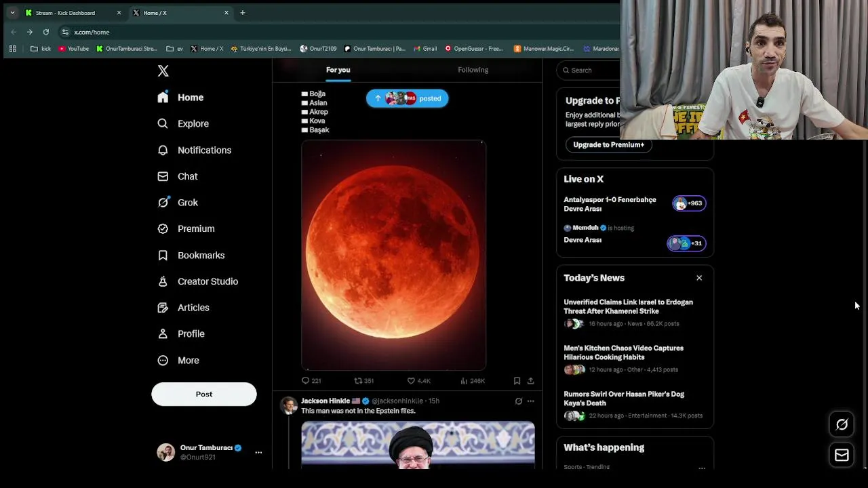This screenshot has height=488, width=868.
Task: Open options menu on Jackson Hinkle post
Action: click(x=531, y=401)
